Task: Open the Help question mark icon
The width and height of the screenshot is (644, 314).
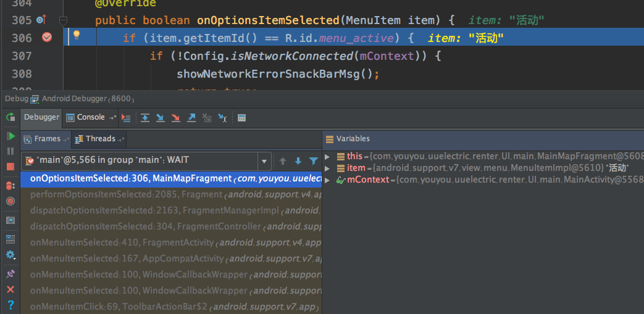Action: [x=10, y=305]
